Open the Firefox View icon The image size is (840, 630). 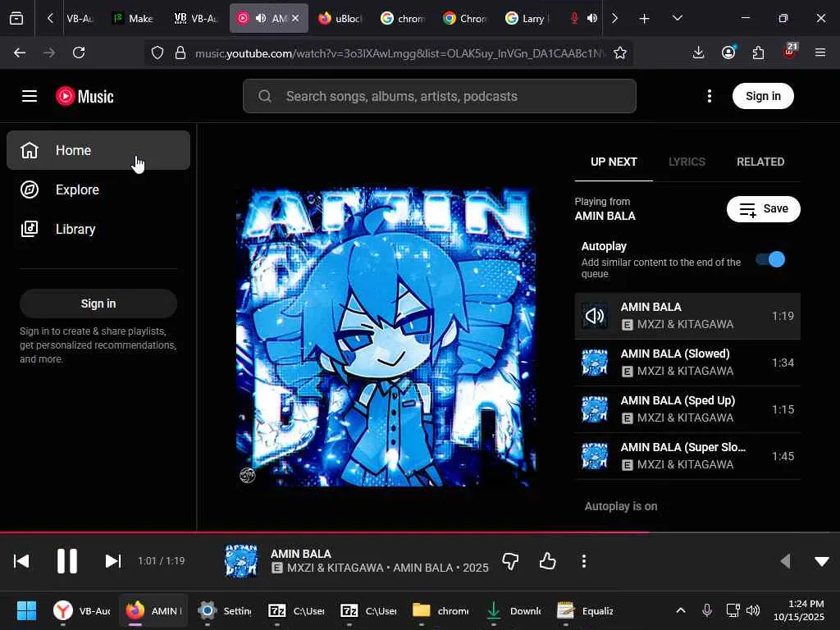click(16, 18)
